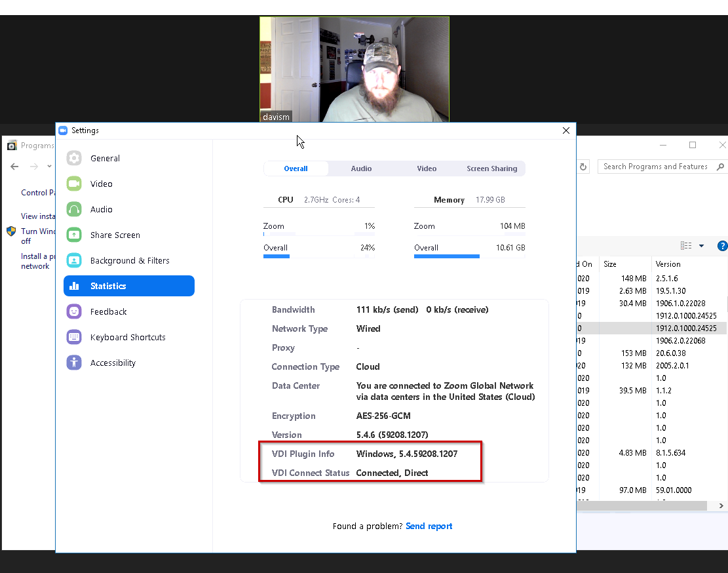Select Keyboard Shortcuts label in sidebar
The width and height of the screenshot is (728, 573).
pos(128,337)
